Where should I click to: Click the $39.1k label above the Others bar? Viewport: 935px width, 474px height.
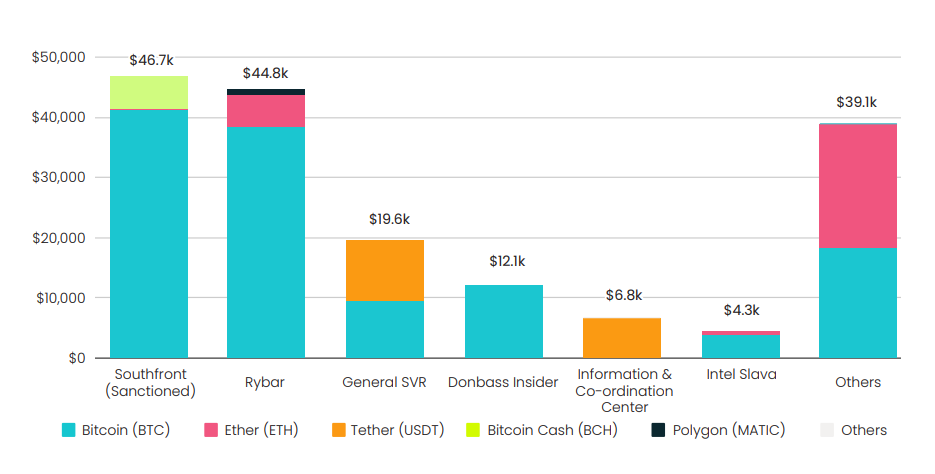pyautogui.click(x=857, y=102)
